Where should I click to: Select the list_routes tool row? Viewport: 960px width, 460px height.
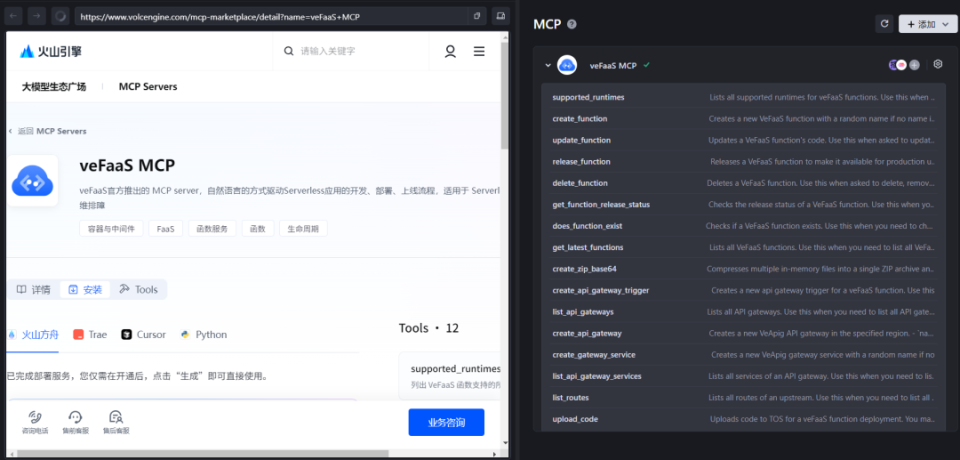tap(743, 398)
